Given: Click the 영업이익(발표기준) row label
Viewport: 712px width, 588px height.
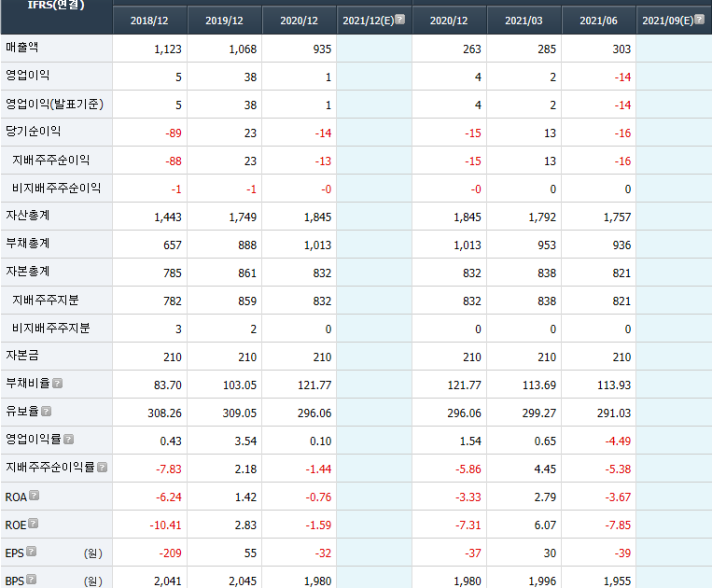Looking at the screenshot, I should coord(54,104).
